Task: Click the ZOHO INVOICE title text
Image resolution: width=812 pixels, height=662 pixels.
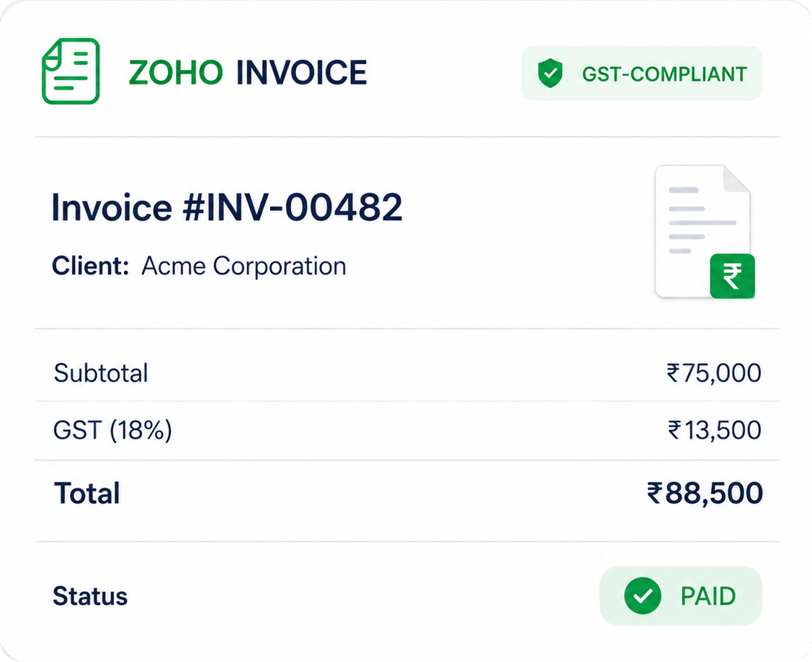Action: pos(248,73)
